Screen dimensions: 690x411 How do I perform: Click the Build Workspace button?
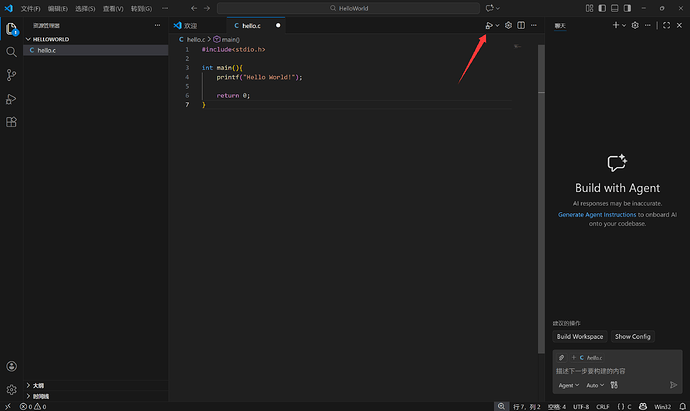coord(580,337)
